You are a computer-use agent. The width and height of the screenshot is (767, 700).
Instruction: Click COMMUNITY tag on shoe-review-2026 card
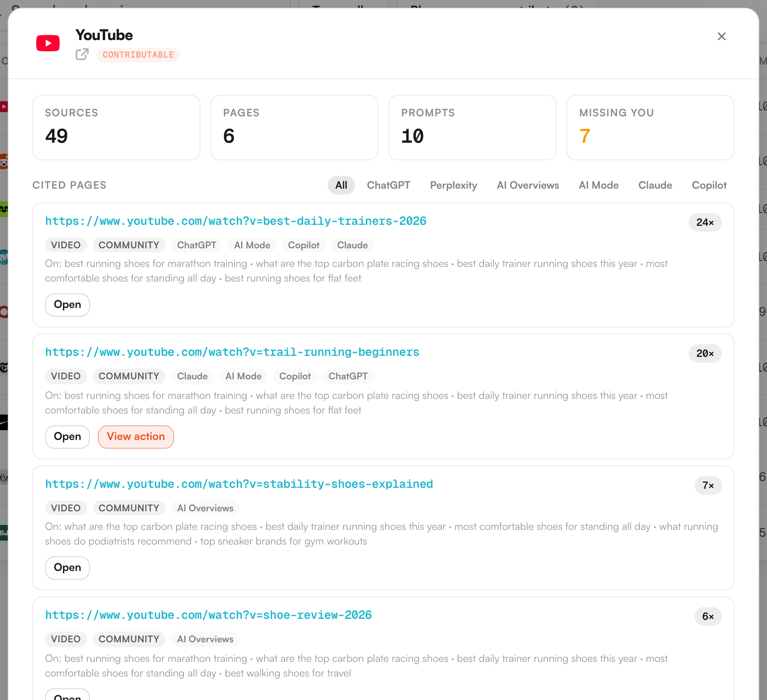(129, 639)
